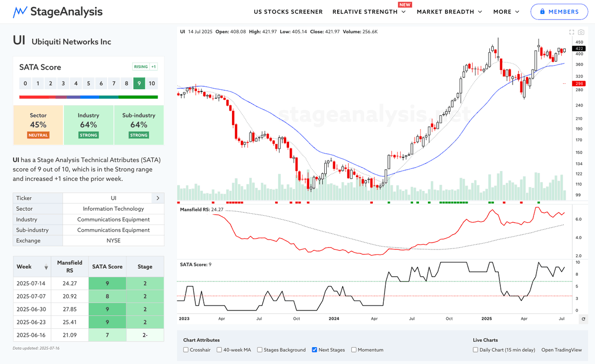Click SATA score box 10

point(152,83)
